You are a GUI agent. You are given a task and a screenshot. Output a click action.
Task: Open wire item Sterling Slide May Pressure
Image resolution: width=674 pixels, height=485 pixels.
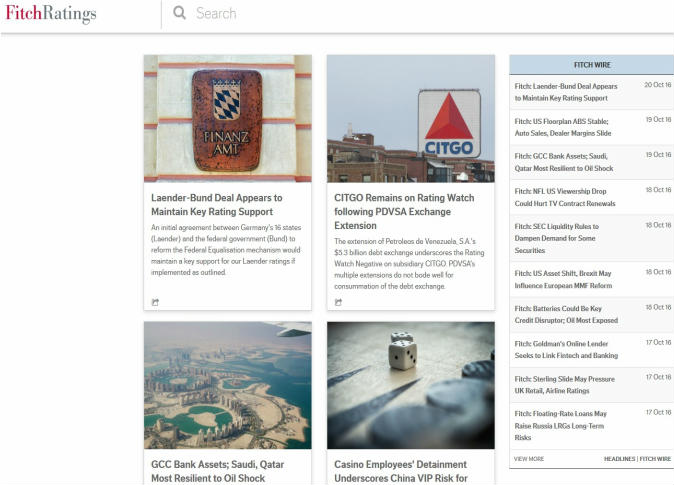[x=564, y=385]
